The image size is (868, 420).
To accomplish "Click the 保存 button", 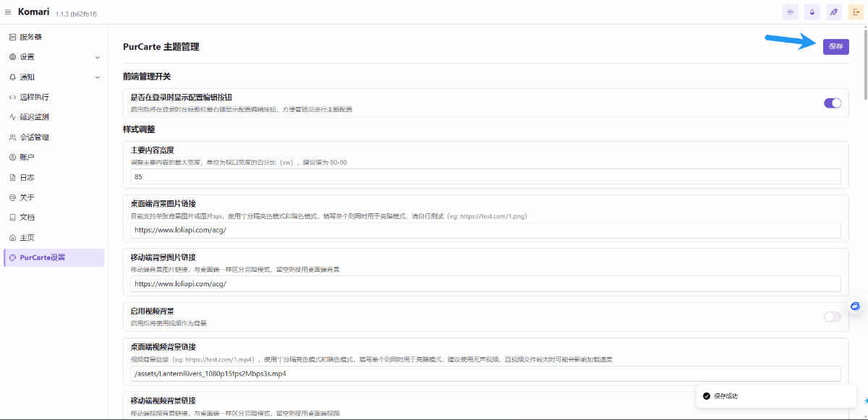I will 836,46.
